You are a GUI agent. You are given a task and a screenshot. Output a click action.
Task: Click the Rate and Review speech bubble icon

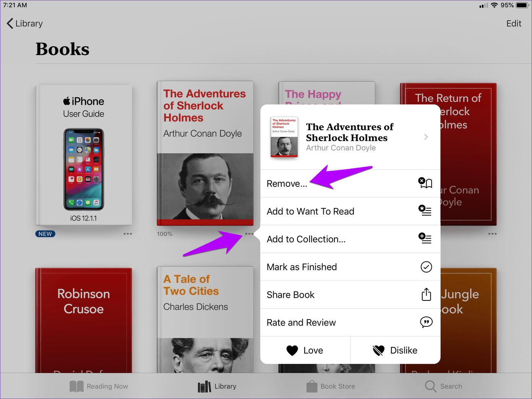pyautogui.click(x=426, y=322)
